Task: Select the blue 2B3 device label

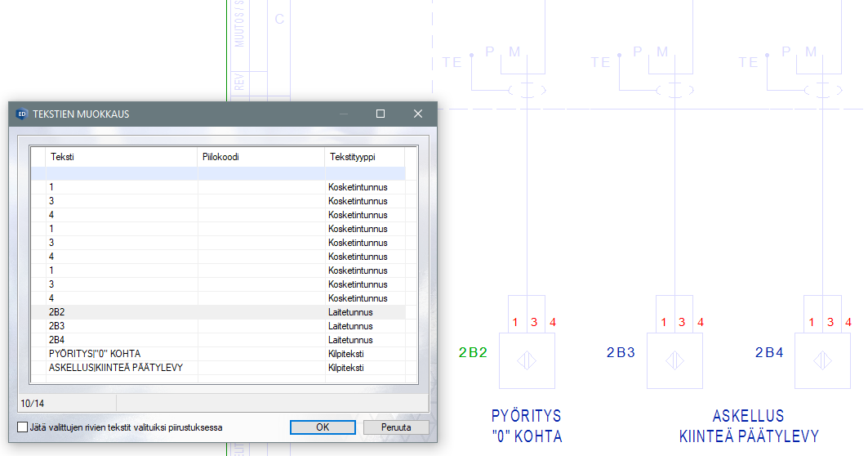Action: click(x=621, y=353)
